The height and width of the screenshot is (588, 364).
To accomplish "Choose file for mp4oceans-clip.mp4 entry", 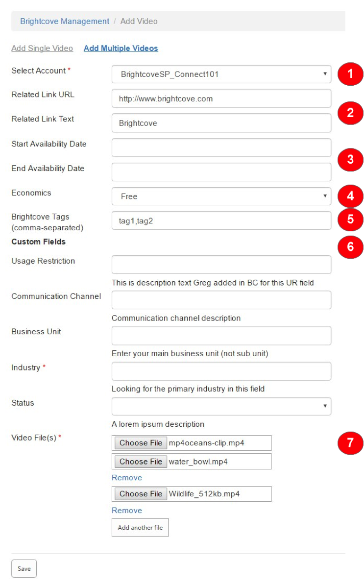I will tap(141, 443).
